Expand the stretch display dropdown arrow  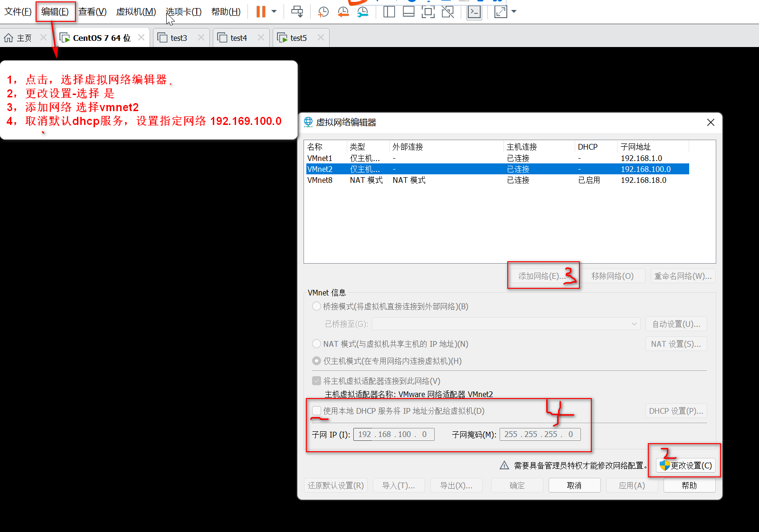point(514,11)
